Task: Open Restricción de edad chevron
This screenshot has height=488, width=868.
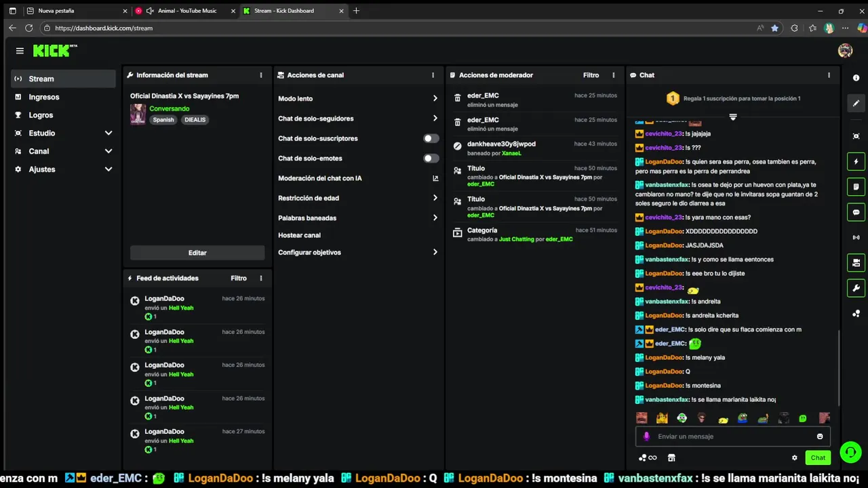Action: click(x=435, y=198)
